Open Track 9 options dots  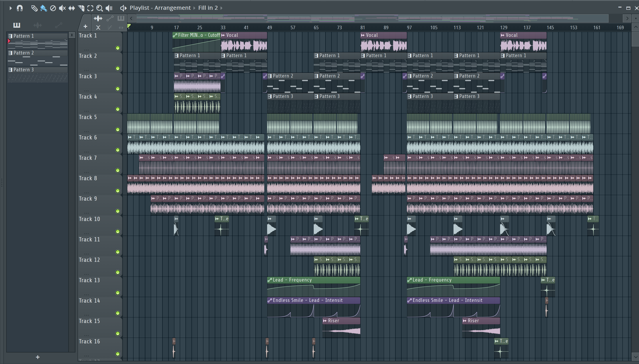click(87, 213)
